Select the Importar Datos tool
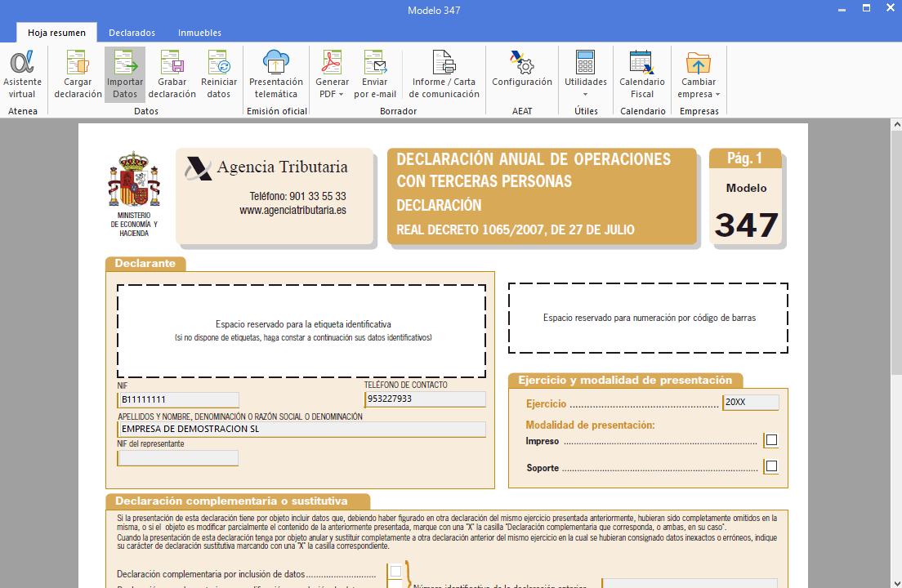The width and height of the screenshot is (902, 588). (x=125, y=74)
